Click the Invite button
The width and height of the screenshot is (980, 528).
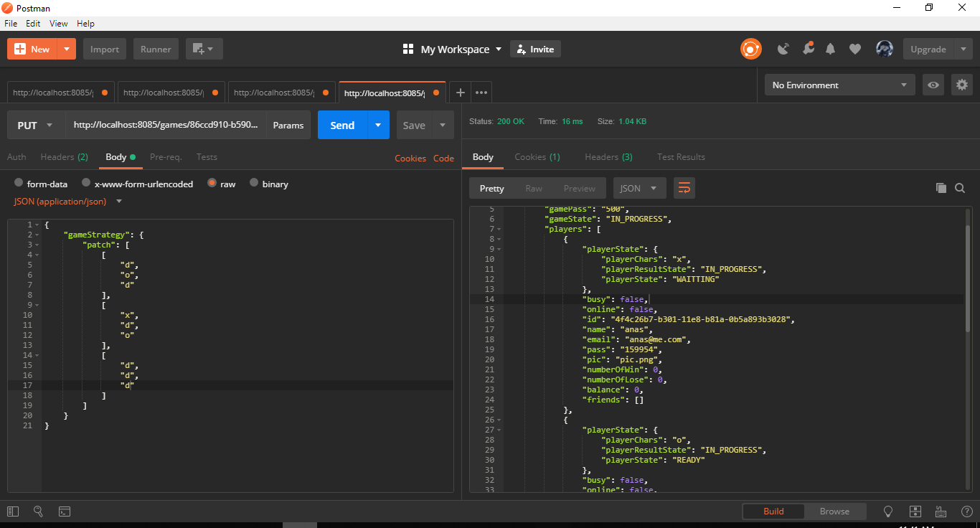pos(535,49)
